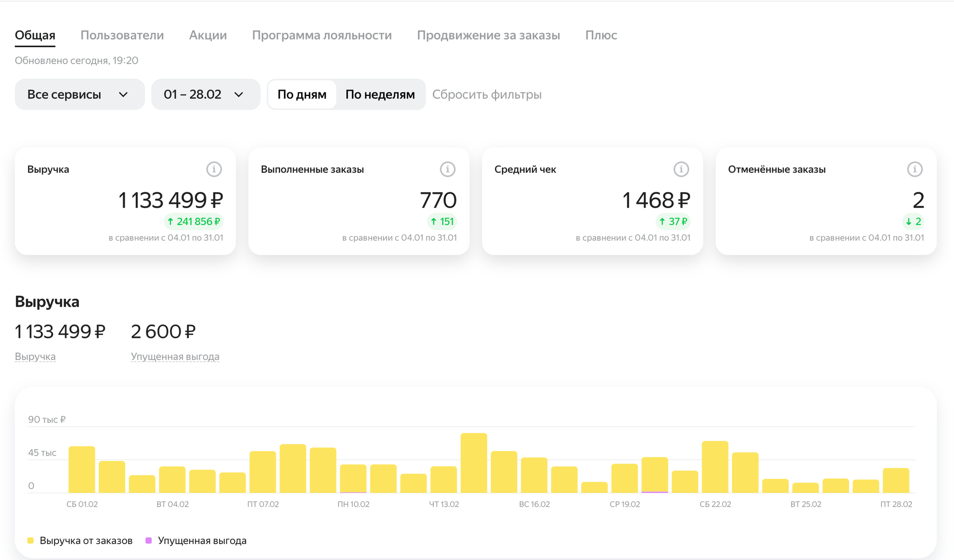Click the ↑ 151 orders change badge

442,222
